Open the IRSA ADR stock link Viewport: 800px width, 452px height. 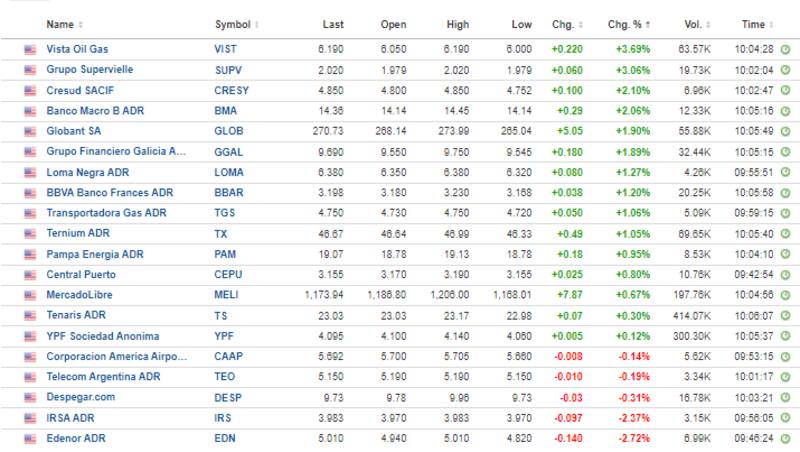tap(70, 417)
